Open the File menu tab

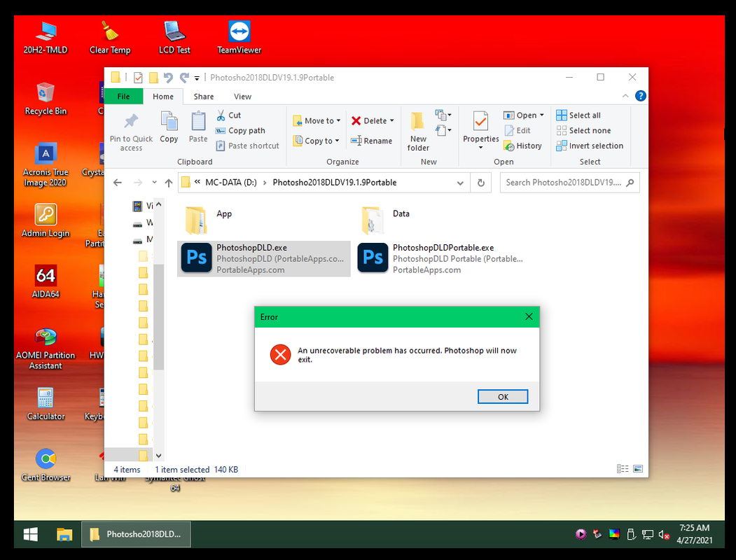123,96
